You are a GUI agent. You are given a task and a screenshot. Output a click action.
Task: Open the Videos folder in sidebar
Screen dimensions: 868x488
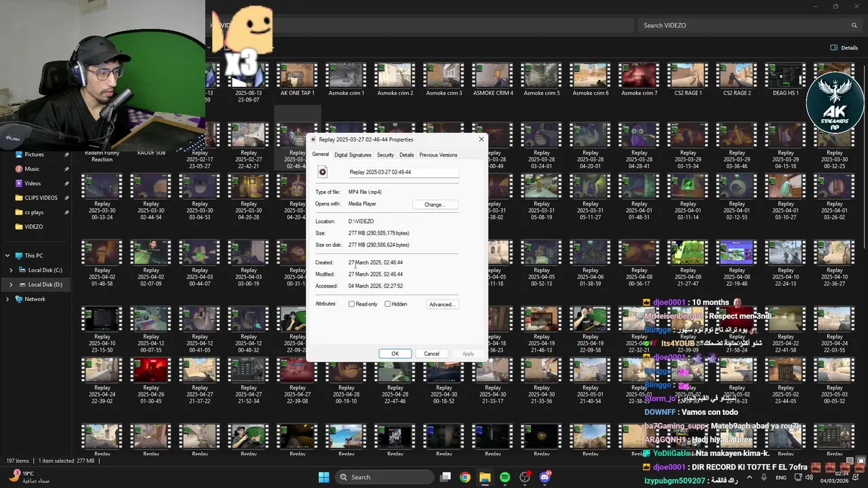point(33,184)
